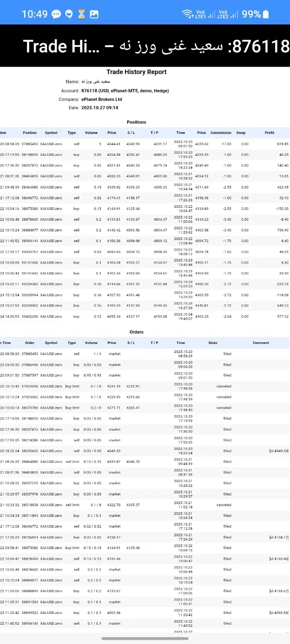Tap the hourglass notification icon
Viewport: 290px width, 644px height.
click(x=81, y=14)
